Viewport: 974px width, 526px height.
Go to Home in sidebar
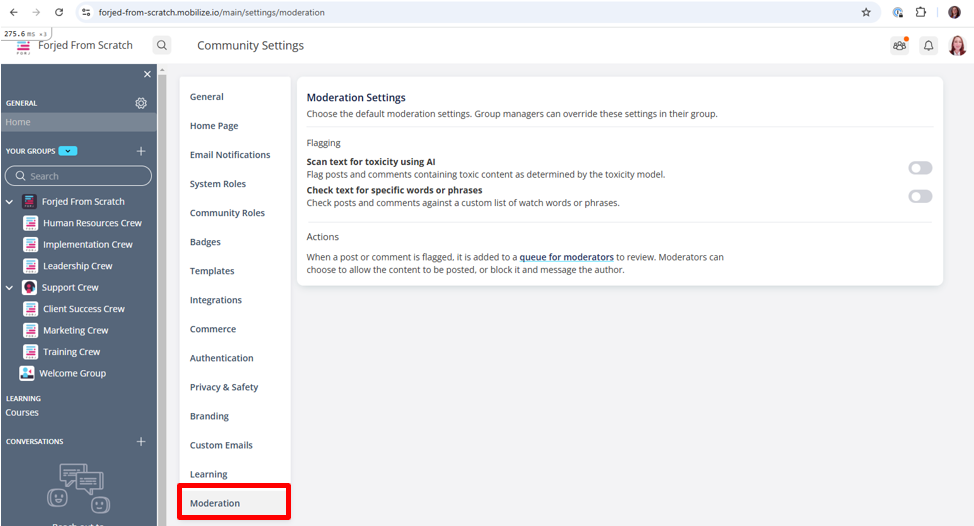(78, 122)
